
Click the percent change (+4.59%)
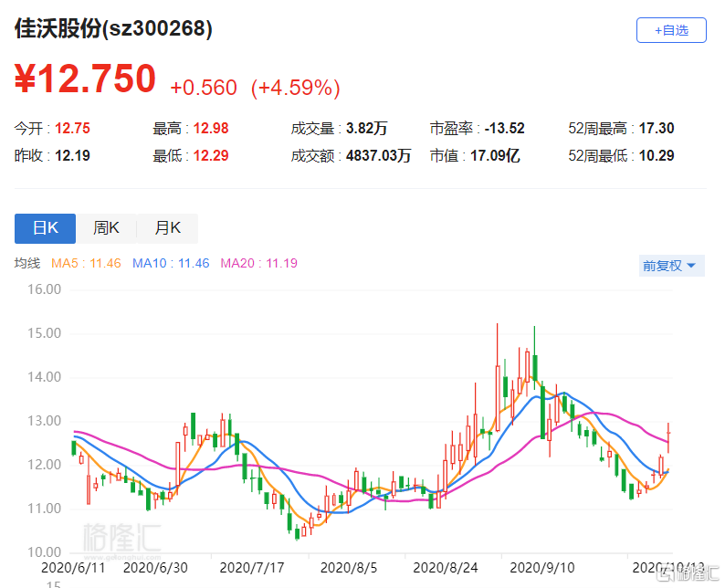[296, 88]
